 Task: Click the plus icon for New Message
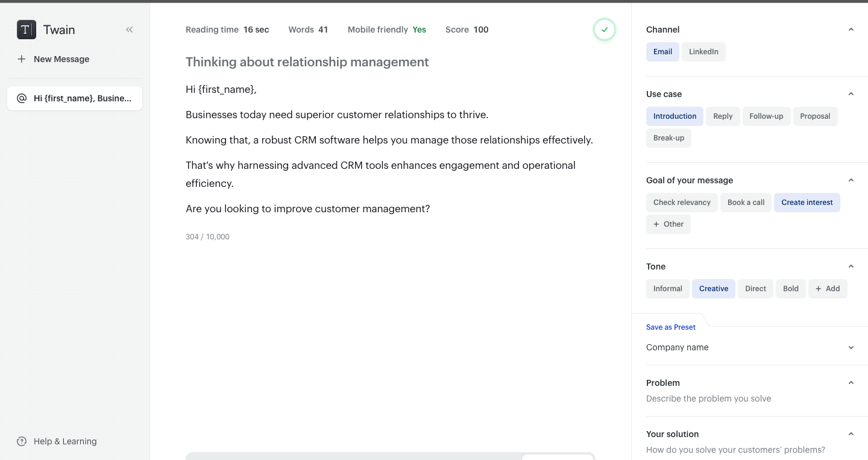[x=22, y=59]
